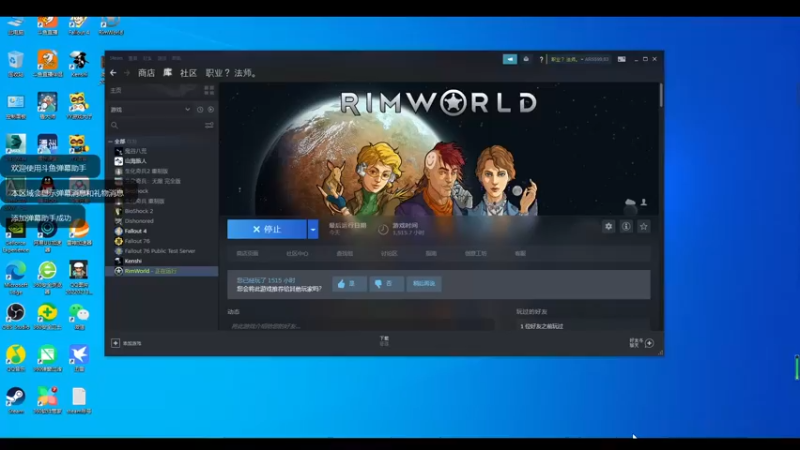Open the Steam help question mark
This screenshot has height=450, width=800.
click(541, 59)
